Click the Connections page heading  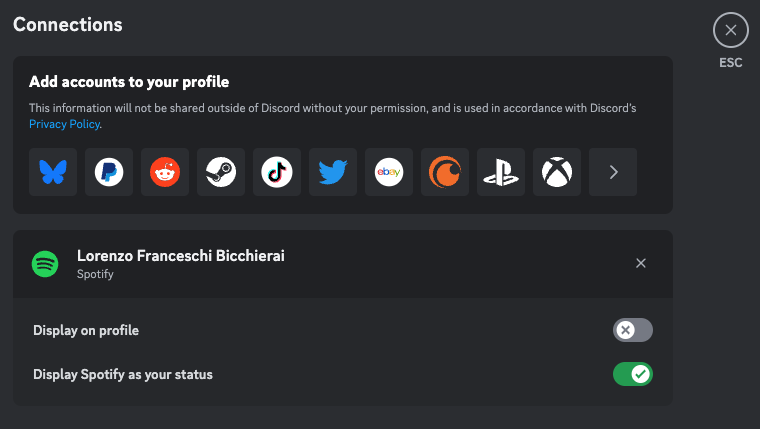68,24
